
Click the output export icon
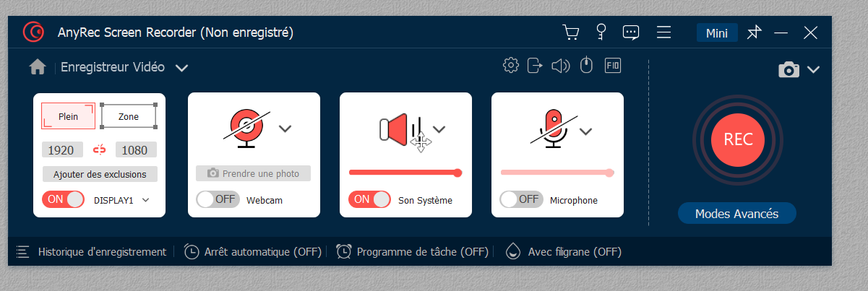pyautogui.click(x=535, y=66)
